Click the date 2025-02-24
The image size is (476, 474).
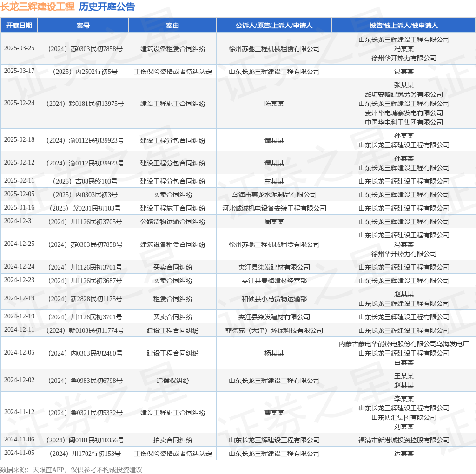click(19, 103)
